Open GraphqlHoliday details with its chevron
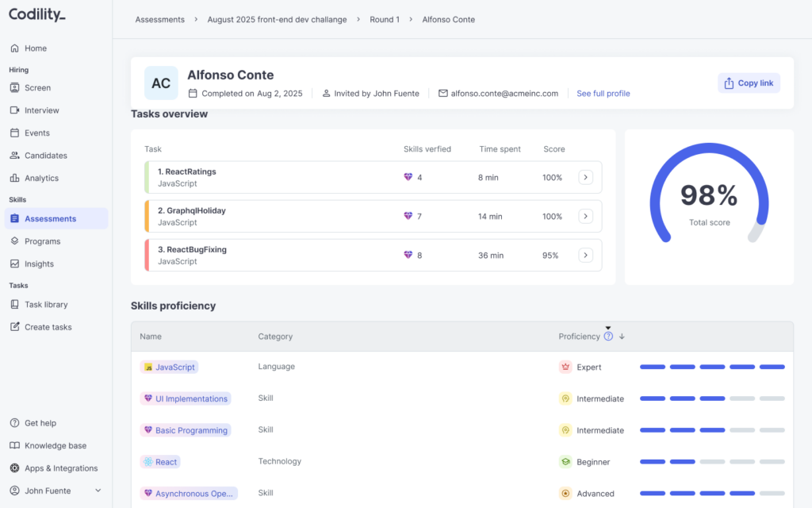The width and height of the screenshot is (812, 508). 586,216
